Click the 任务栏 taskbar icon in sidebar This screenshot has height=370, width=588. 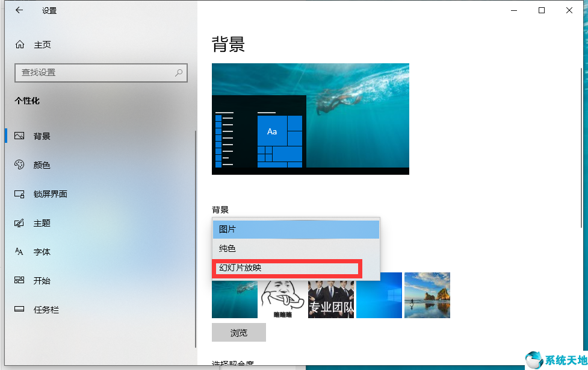pos(19,309)
